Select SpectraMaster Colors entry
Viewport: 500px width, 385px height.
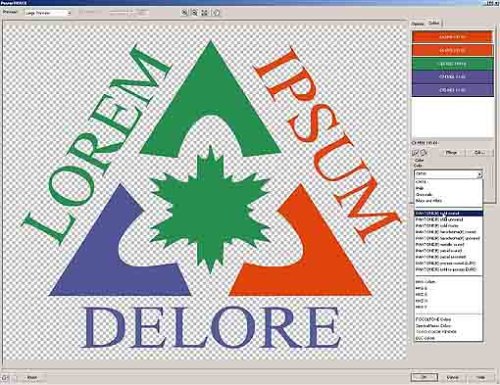pos(448,326)
